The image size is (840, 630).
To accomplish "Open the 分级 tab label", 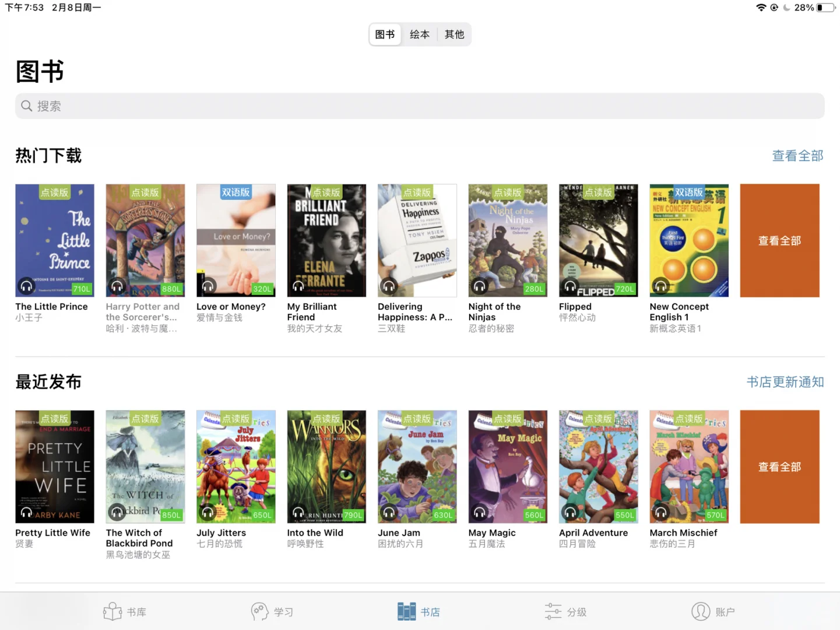I will [x=577, y=612].
